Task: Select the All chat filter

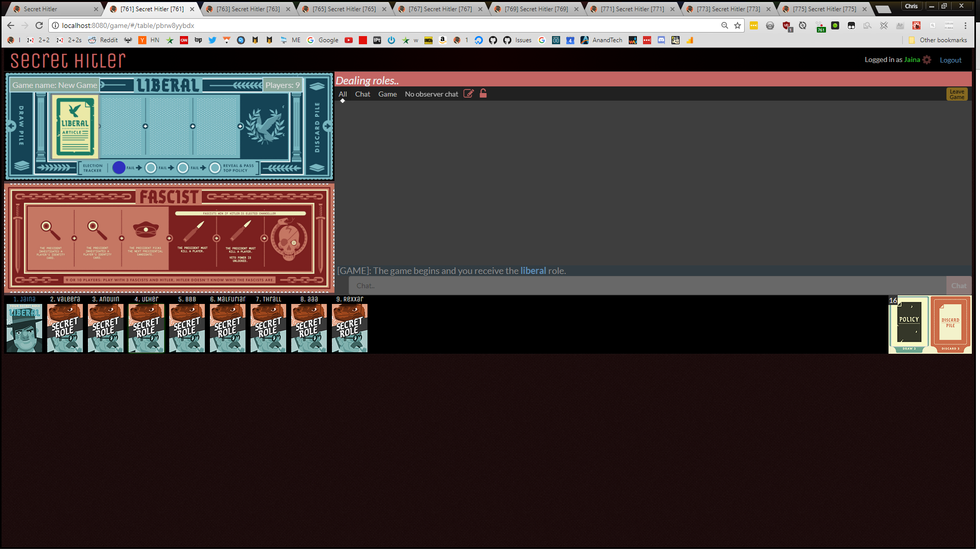Action: pos(343,94)
